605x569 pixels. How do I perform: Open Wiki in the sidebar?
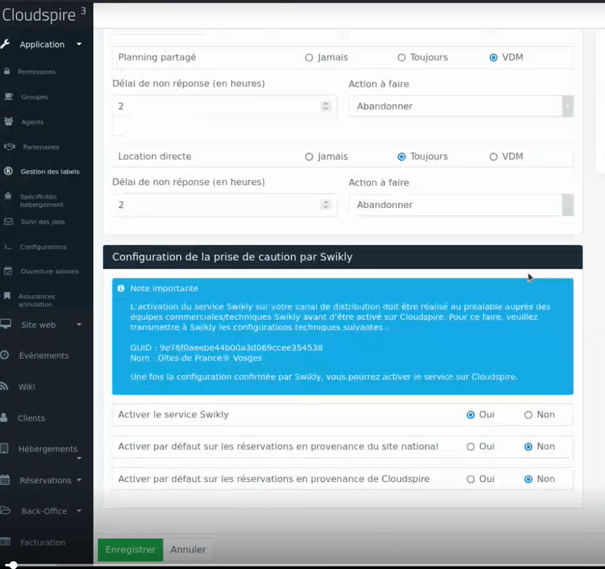tap(27, 387)
